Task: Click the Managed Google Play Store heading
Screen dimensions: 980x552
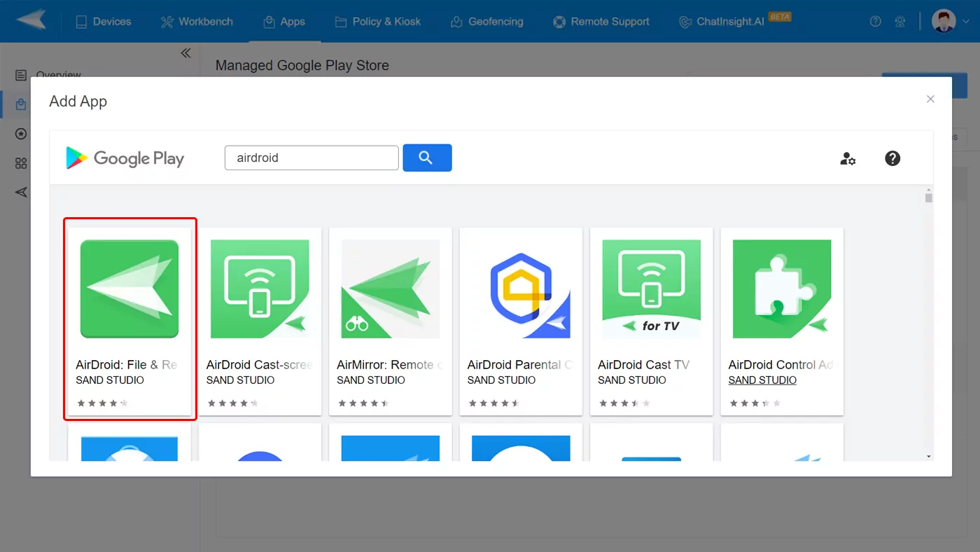Action: 302,65
